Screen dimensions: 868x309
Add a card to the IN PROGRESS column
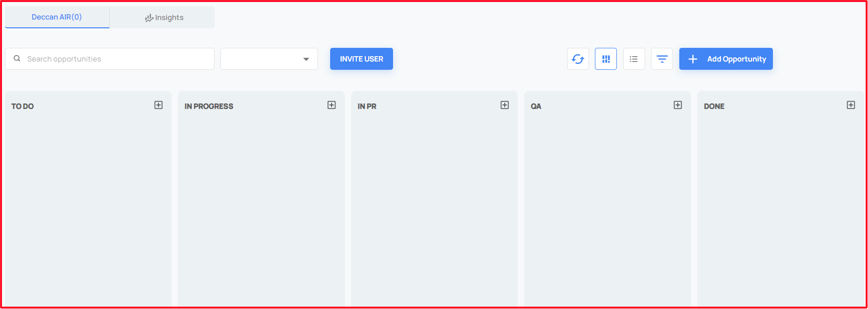pos(332,105)
